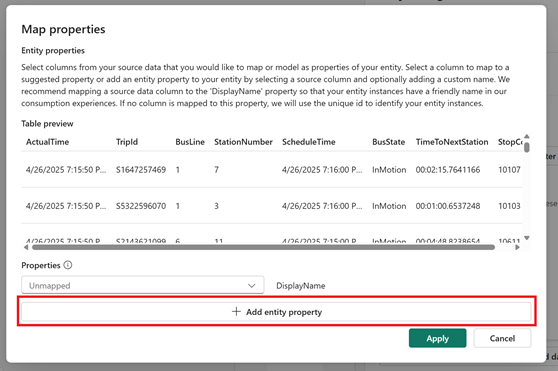Screen dimensions: 558x371
Task: Click the StationNumber cell with value 7
Action: (x=216, y=170)
